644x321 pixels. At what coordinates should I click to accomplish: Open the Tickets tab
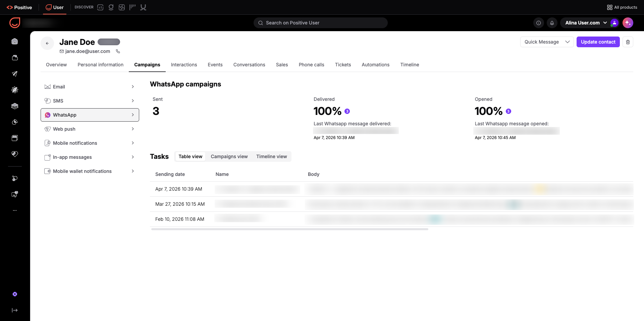(343, 65)
